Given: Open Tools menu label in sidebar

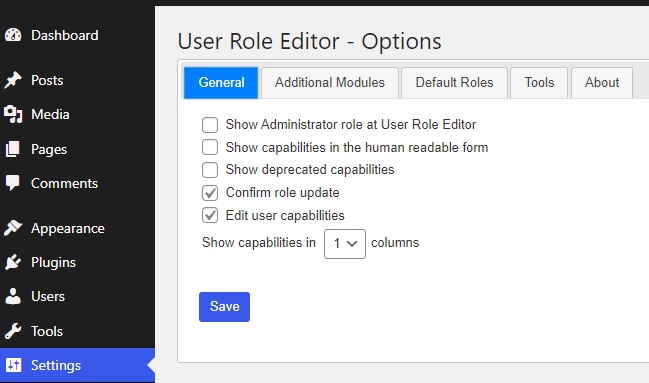Looking at the screenshot, I should [47, 331].
